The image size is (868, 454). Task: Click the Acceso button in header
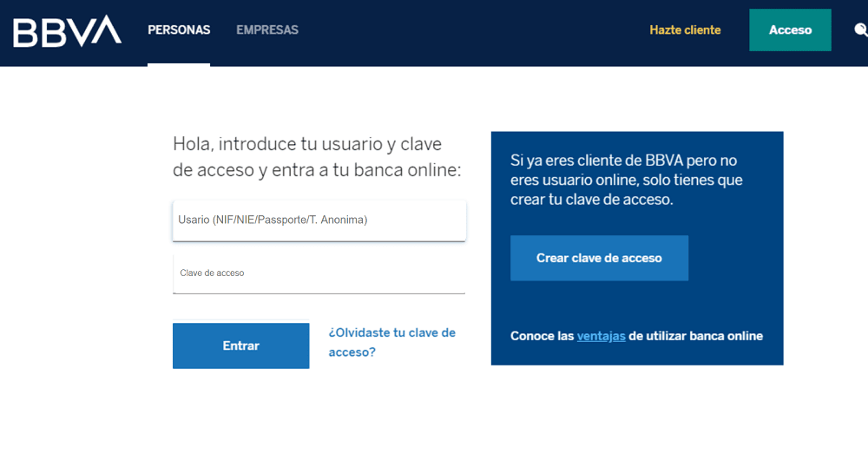pyautogui.click(x=790, y=30)
